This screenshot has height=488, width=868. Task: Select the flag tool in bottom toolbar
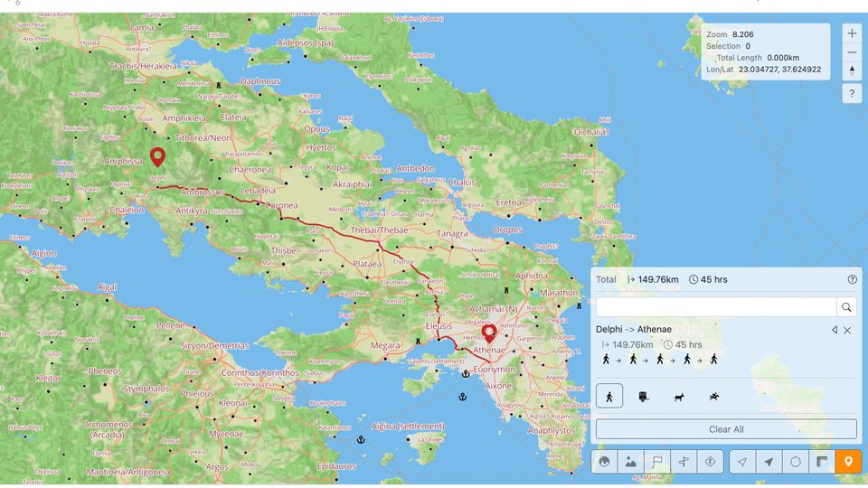[657, 462]
